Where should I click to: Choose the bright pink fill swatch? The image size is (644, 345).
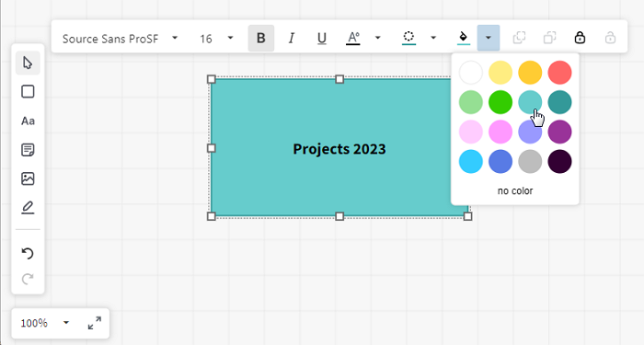coord(500,132)
